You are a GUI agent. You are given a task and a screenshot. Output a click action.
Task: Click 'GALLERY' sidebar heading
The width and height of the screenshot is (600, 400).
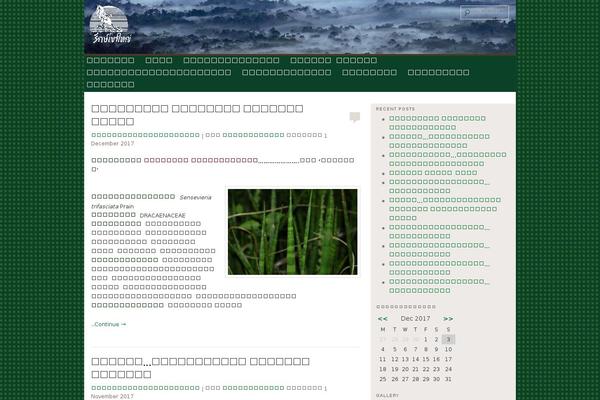(387, 395)
